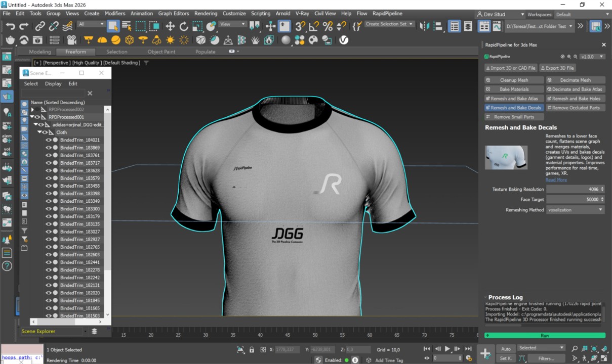Click the V-Ray logo icon
Viewport: 612px width, 364px height.
[344, 40]
